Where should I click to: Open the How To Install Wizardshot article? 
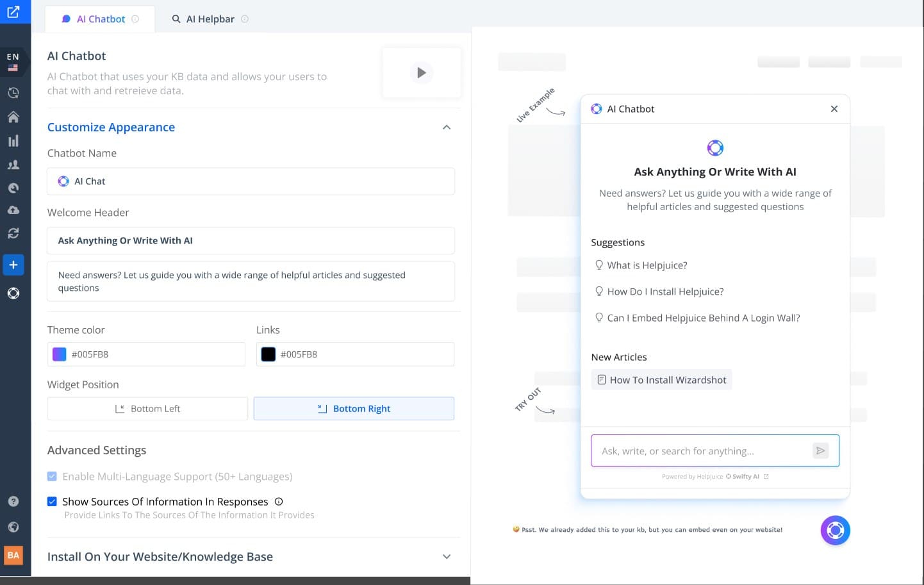point(661,380)
